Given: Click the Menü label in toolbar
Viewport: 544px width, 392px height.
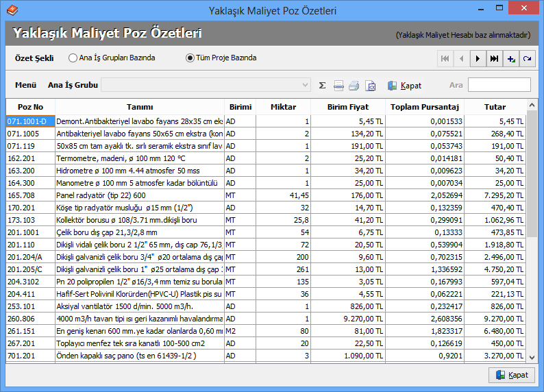Looking at the screenshot, I should point(25,86).
